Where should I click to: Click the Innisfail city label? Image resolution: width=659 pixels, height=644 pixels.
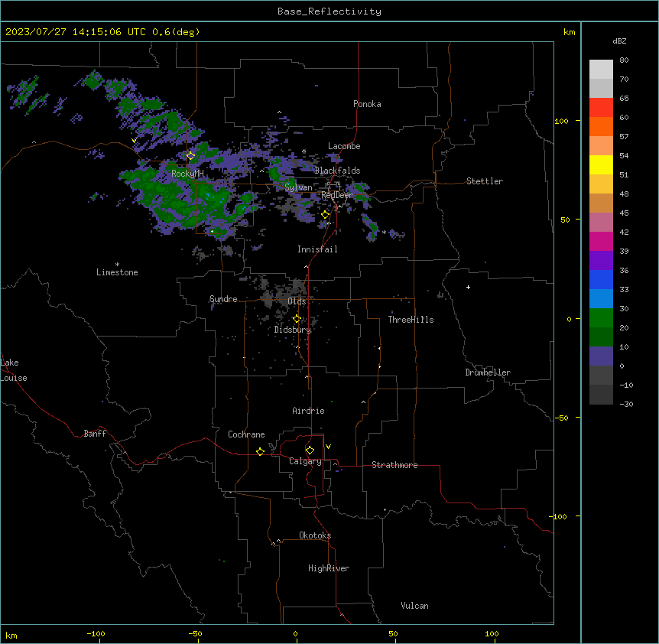[317, 249]
